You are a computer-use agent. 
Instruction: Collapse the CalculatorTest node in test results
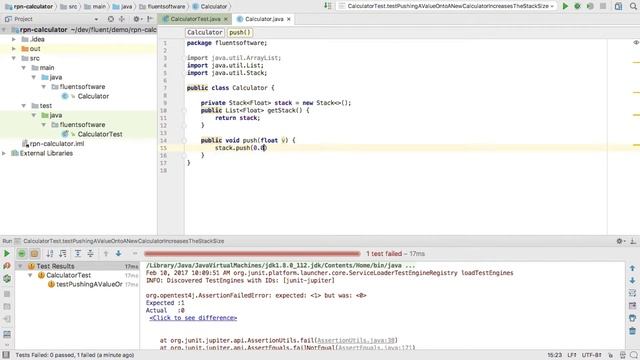[30, 276]
